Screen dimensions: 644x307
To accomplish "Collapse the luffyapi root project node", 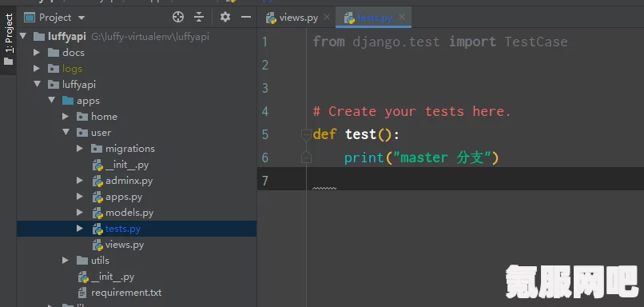I will pos(22,36).
